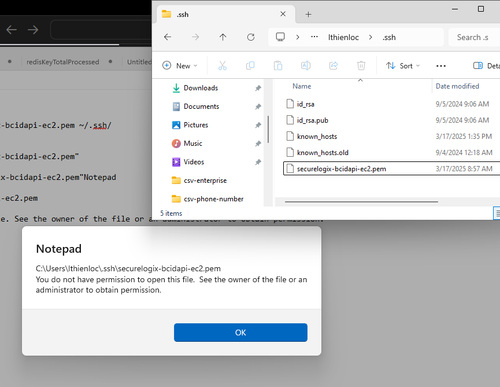Sort by the Date modified column header
Image resolution: width=500 pixels, height=387 pixels.
[457, 86]
